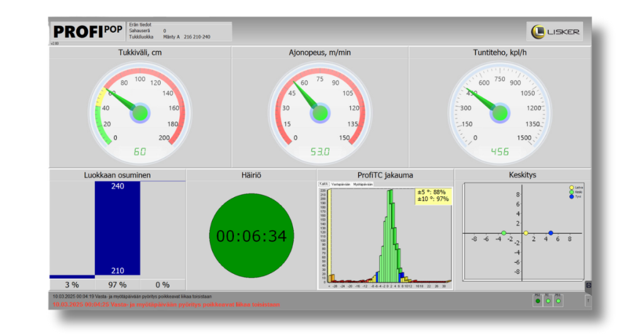Click the TC status indicator light
Viewport: 644px width, 336px height.
(x=548, y=301)
